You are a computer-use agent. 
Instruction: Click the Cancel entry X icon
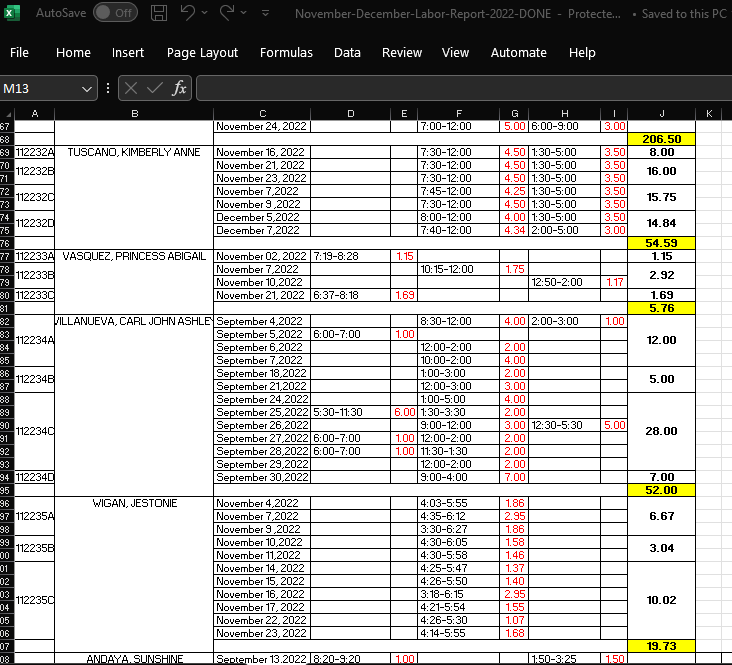pos(131,88)
